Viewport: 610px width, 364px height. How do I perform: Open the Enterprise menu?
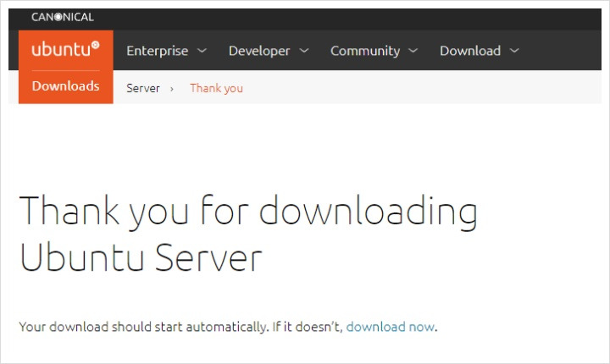click(x=158, y=51)
